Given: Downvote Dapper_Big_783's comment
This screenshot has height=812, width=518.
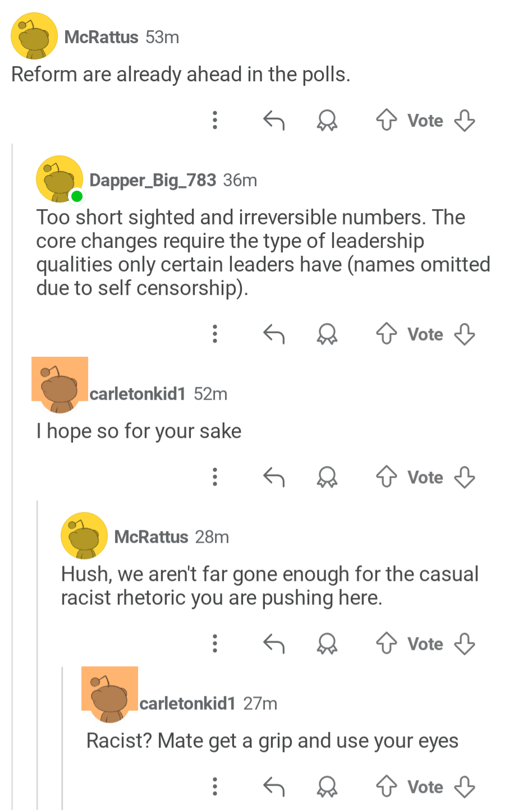Looking at the screenshot, I should (x=464, y=334).
